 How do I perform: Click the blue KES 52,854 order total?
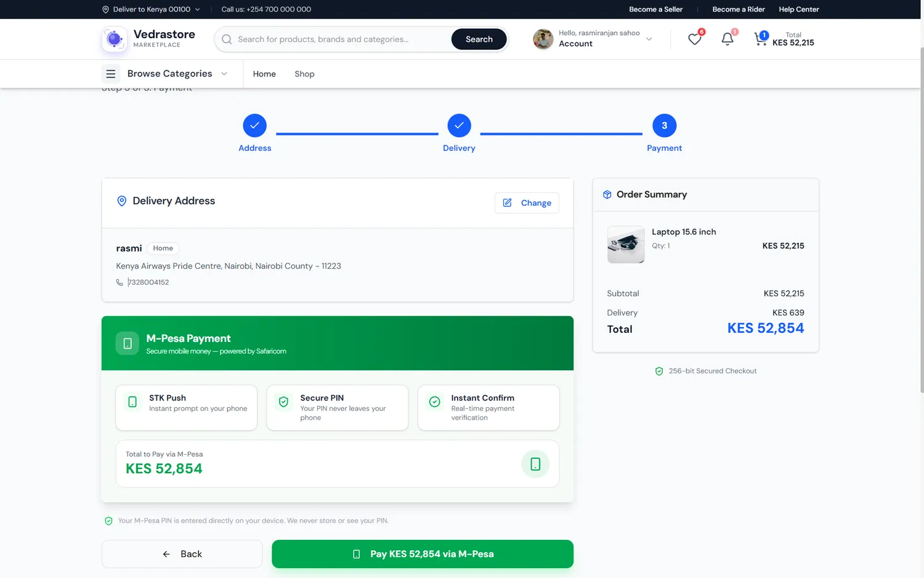pos(766,328)
